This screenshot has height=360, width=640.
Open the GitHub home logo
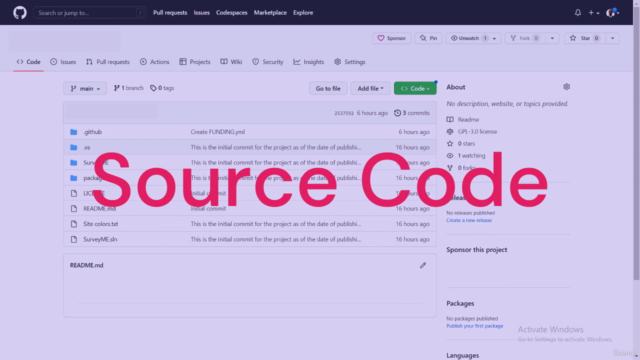20,13
